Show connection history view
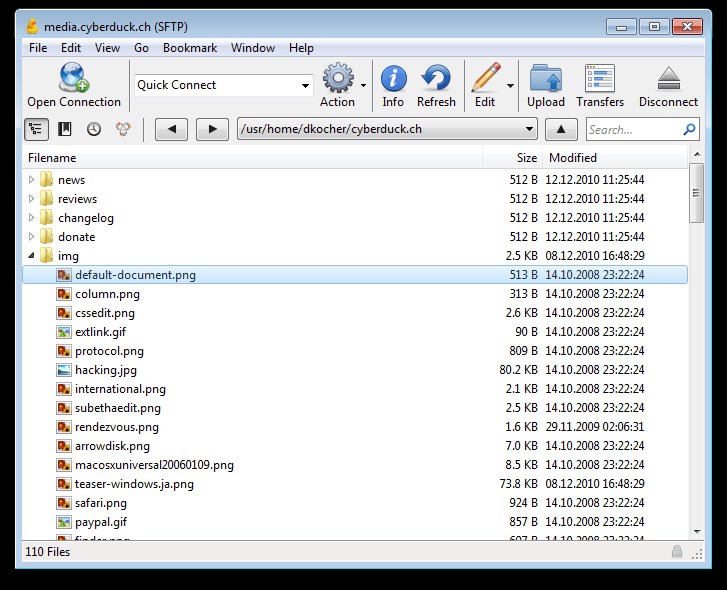The height and width of the screenshot is (590, 727). pyautogui.click(x=94, y=129)
